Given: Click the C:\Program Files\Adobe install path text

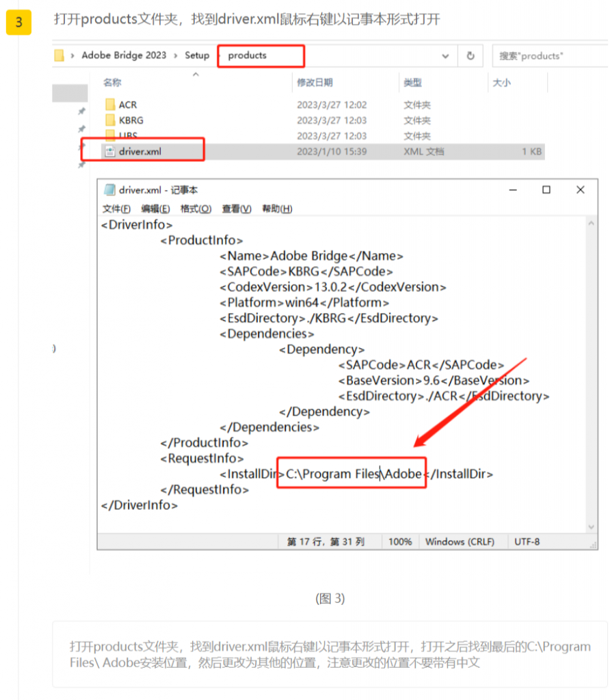Looking at the screenshot, I should pyautogui.click(x=354, y=474).
